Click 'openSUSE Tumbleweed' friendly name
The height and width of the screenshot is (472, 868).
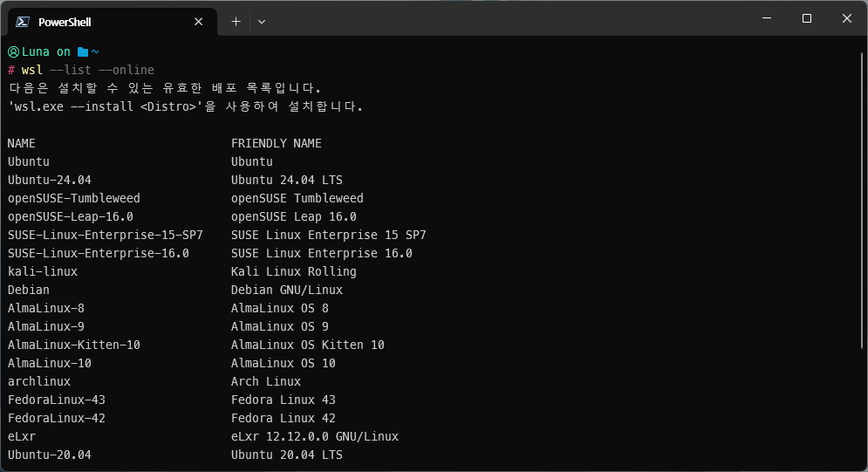pos(297,198)
